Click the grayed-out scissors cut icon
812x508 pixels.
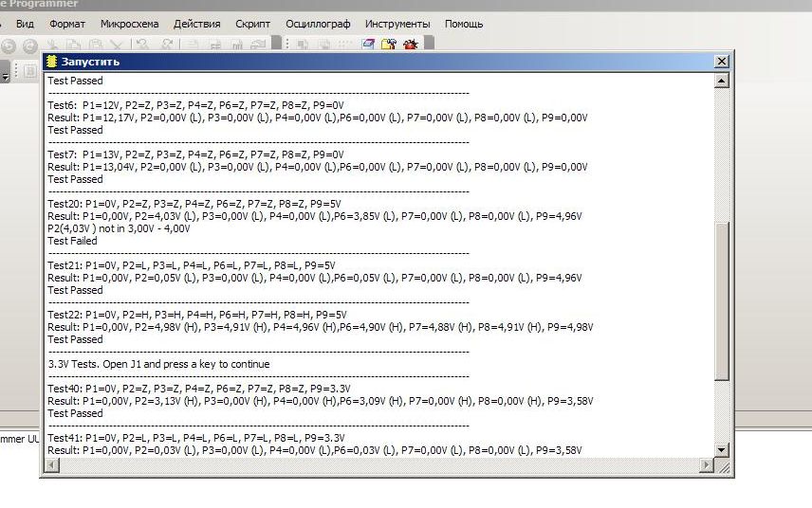coord(52,45)
